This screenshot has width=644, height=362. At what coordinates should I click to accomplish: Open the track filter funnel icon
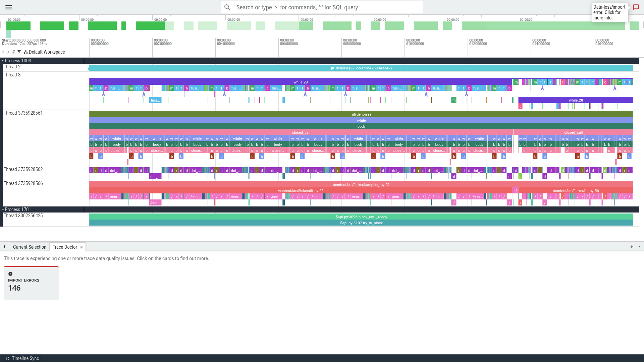(19, 52)
